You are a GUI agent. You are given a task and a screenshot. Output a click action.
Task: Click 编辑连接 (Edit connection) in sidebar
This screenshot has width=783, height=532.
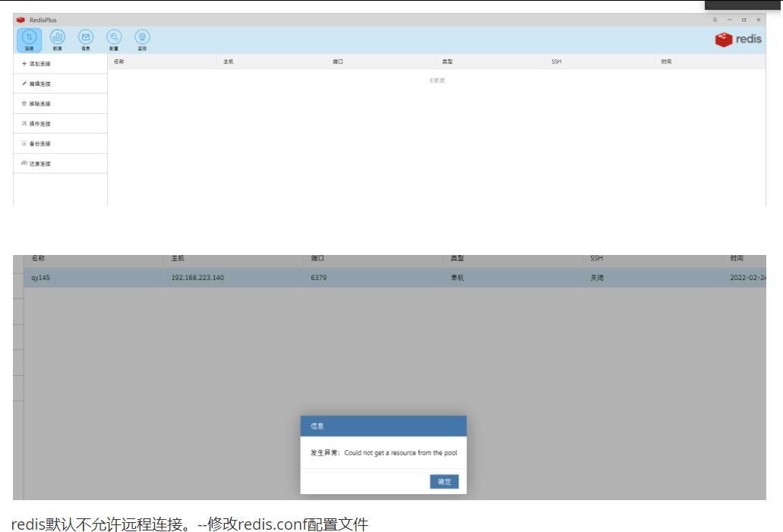click(x=60, y=83)
